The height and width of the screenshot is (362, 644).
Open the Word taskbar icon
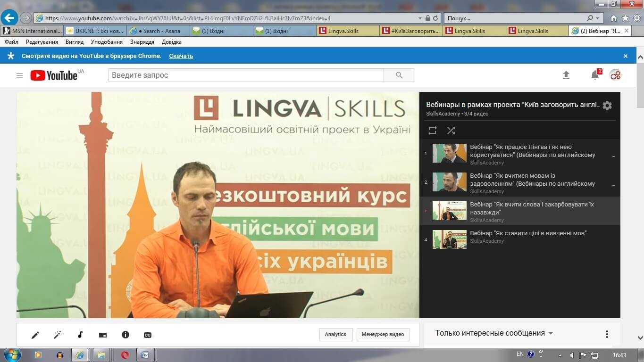pos(146,355)
